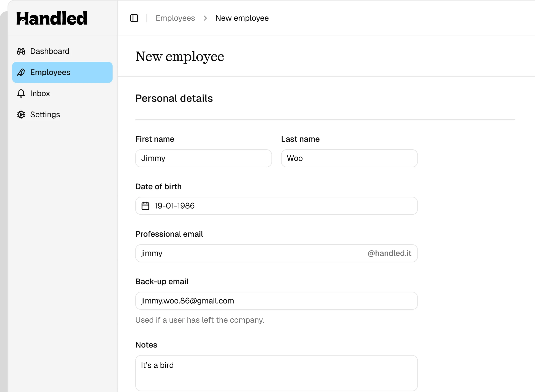Click the gear Settings icon

click(21, 115)
